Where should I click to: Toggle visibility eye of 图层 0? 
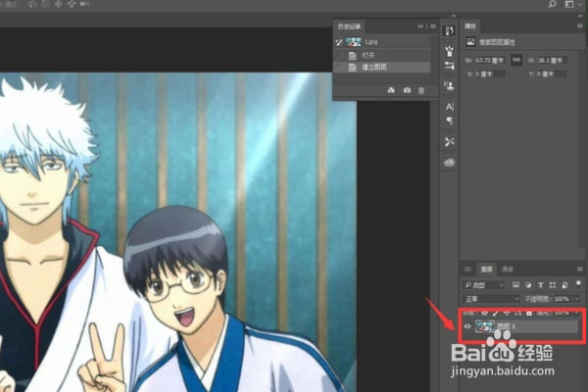click(467, 326)
